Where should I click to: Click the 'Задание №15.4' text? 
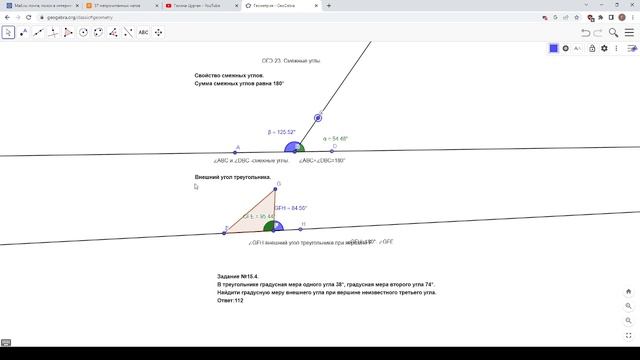pyautogui.click(x=238, y=276)
